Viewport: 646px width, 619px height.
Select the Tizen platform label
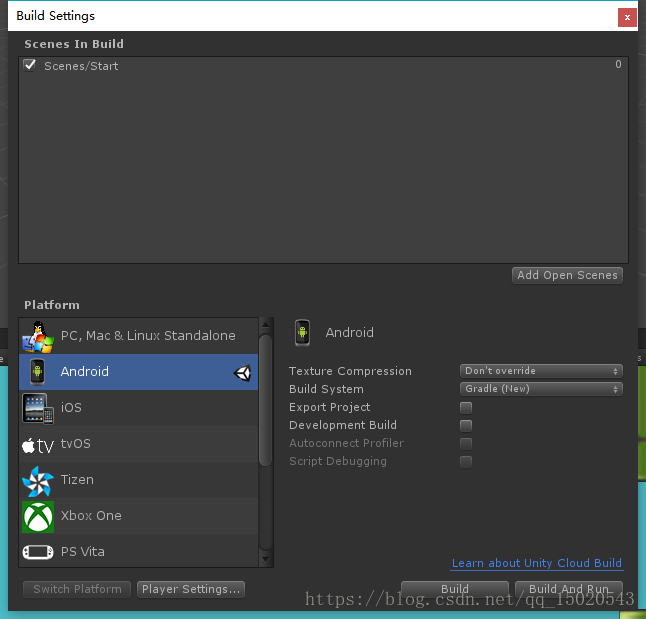click(x=77, y=480)
